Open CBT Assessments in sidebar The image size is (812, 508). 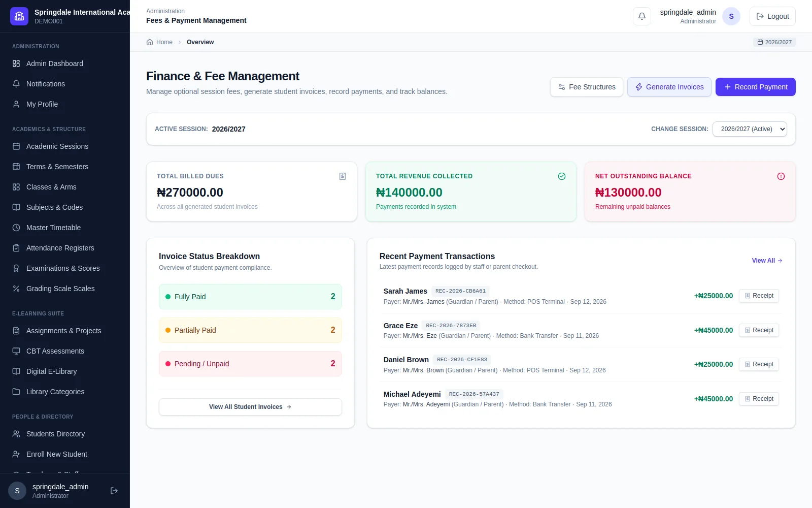pyautogui.click(x=65, y=351)
